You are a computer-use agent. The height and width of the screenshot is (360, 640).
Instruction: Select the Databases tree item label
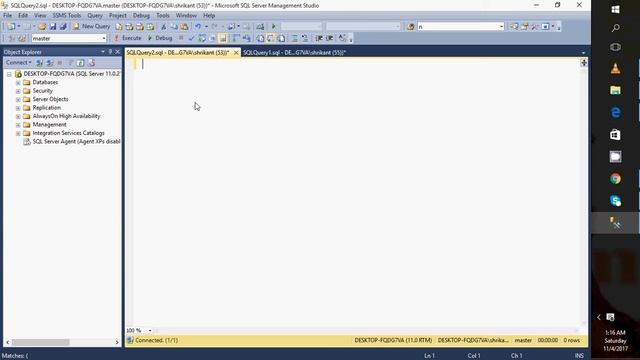point(45,82)
